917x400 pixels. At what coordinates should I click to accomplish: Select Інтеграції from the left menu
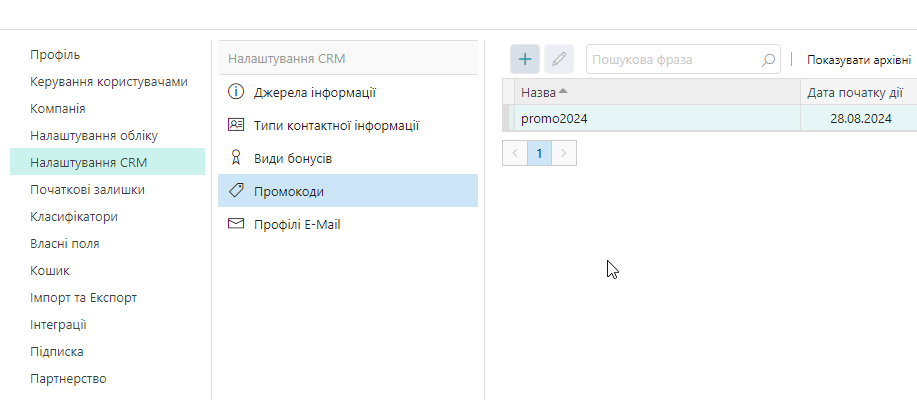tap(58, 324)
